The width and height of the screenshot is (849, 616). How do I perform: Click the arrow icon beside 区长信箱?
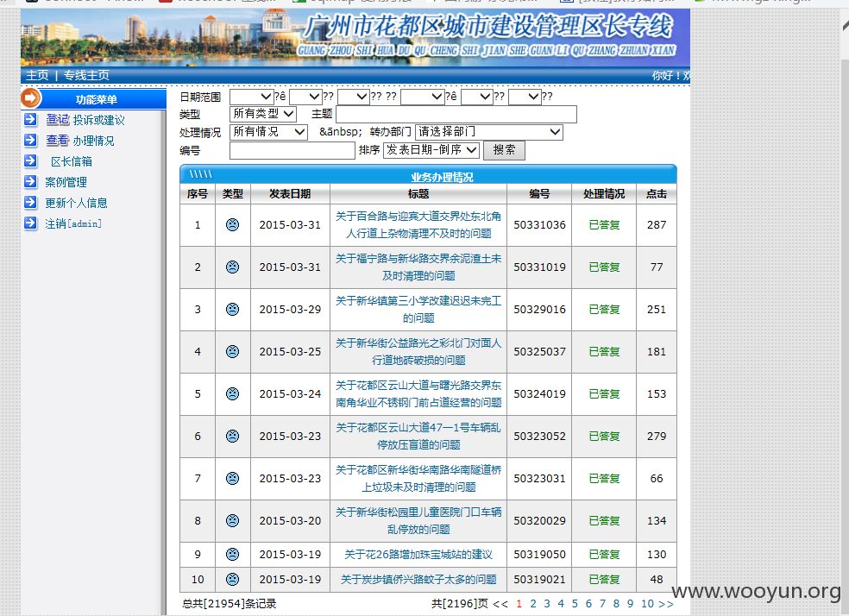pyautogui.click(x=31, y=160)
